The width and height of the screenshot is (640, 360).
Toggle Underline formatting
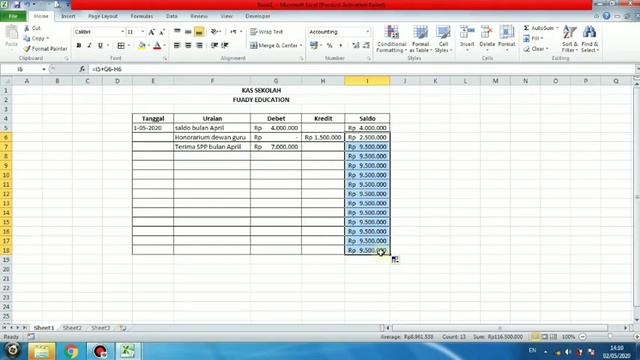[100, 45]
